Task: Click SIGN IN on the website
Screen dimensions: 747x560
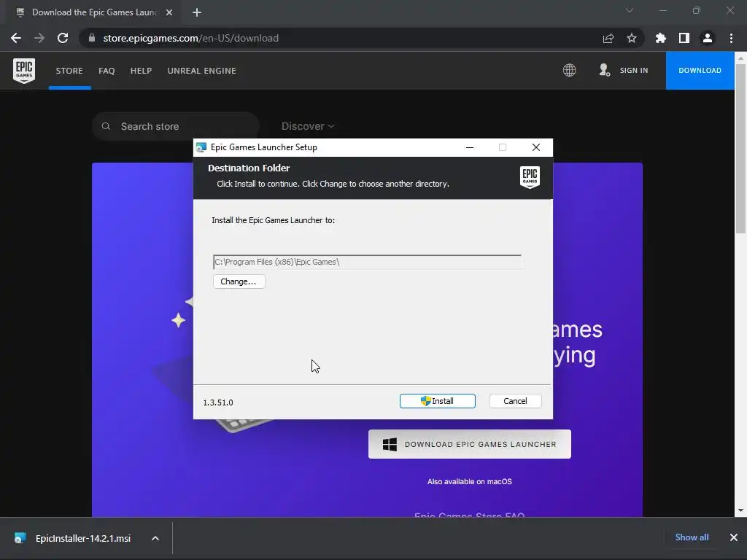Action: (634, 71)
